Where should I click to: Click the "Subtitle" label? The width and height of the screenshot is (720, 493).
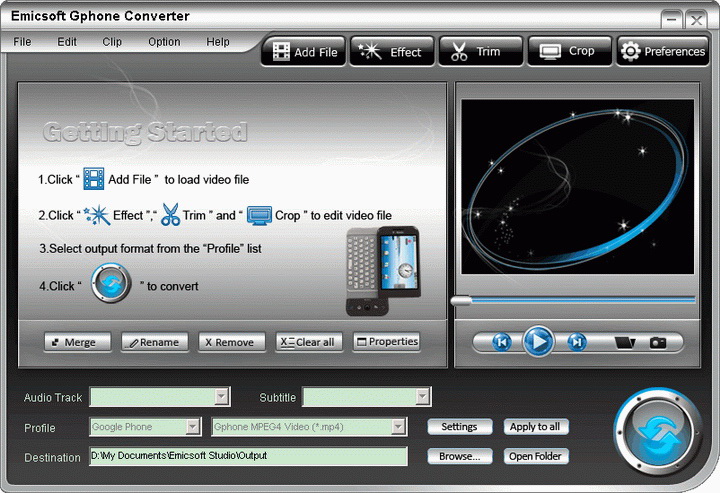coord(277,398)
